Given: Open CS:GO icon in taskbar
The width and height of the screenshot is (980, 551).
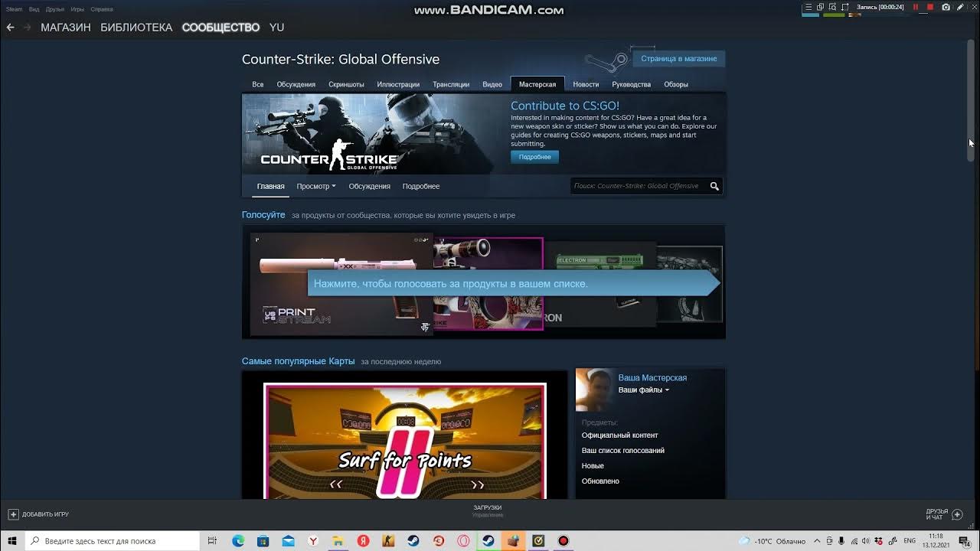Looking at the screenshot, I should (388, 540).
